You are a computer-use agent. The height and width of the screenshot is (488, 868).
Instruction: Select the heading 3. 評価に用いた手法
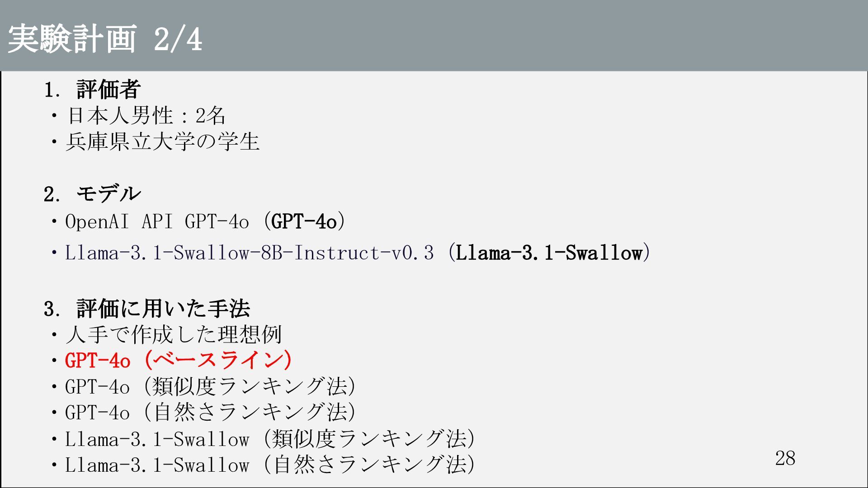147,309
